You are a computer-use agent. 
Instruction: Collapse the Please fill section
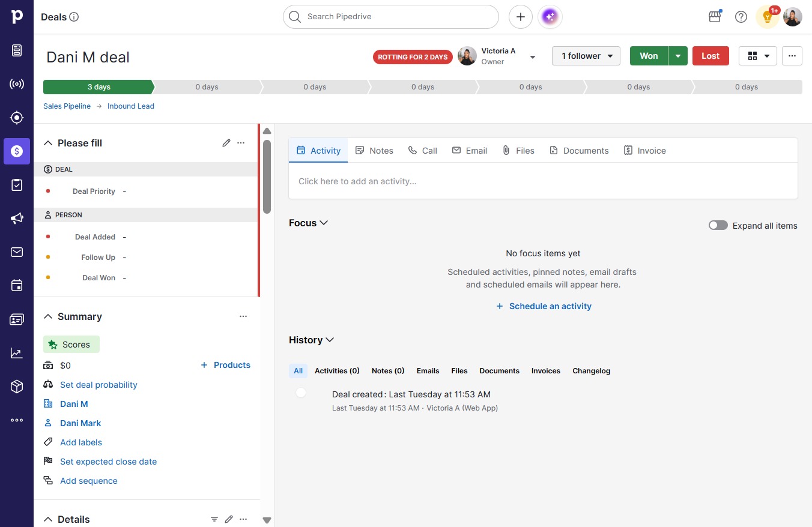[48, 143]
